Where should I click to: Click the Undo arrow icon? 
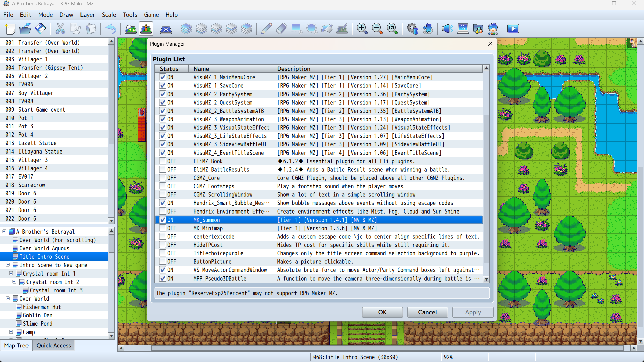point(110,29)
